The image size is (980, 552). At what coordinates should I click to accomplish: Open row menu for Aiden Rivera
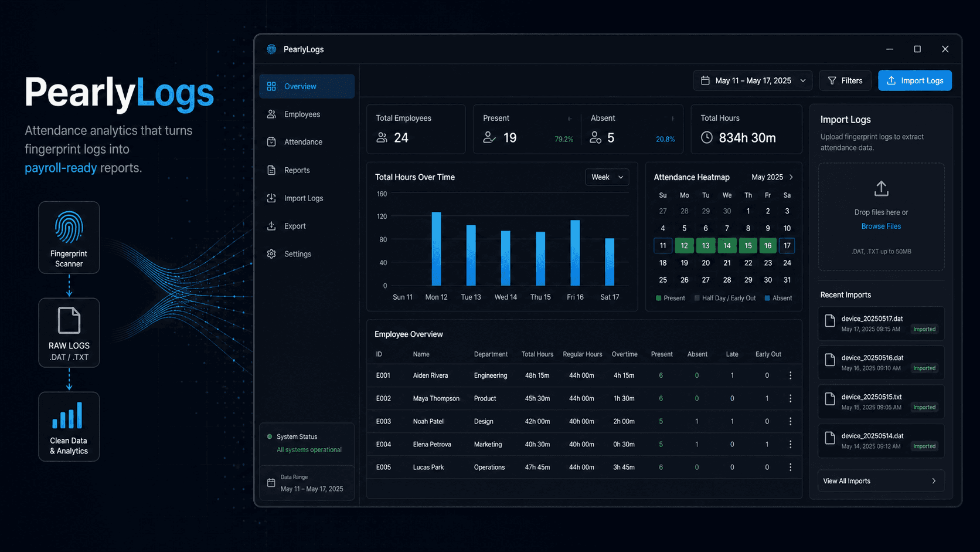tap(790, 375)
